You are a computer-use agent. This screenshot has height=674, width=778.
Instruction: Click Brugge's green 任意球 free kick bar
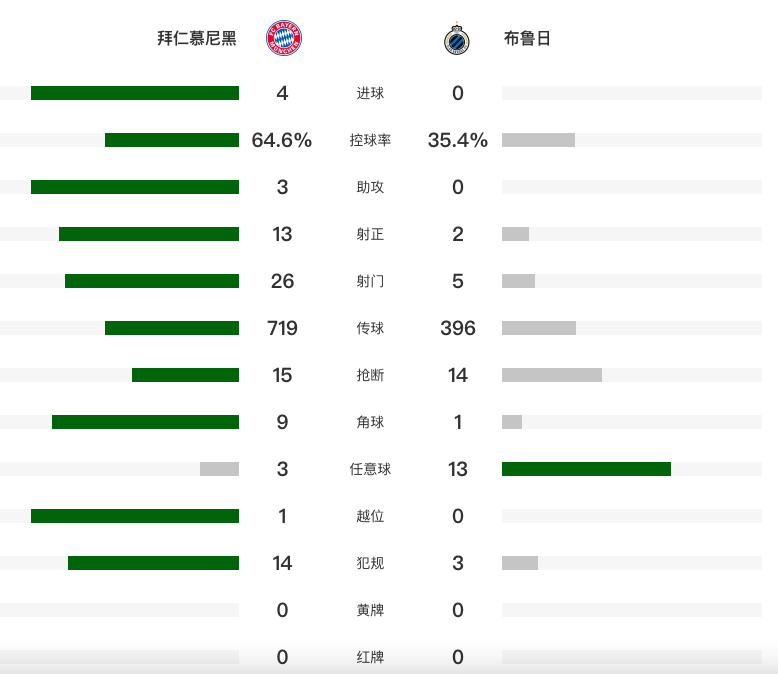pos(586,469)
